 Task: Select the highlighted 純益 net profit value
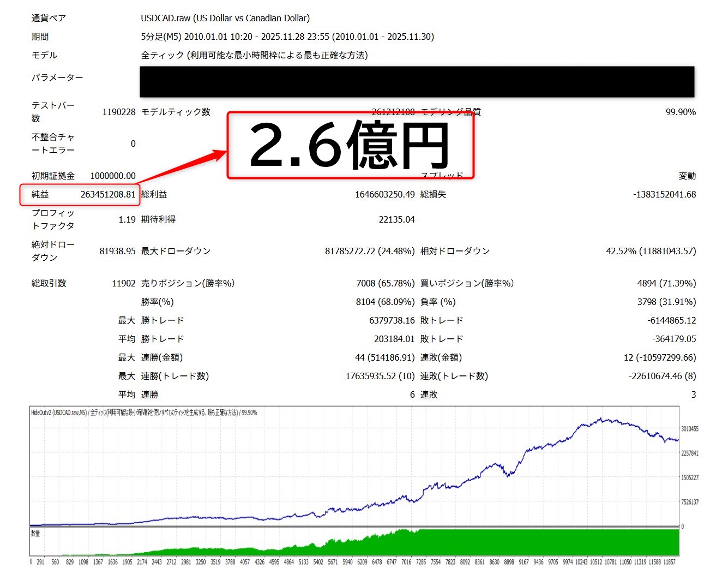107,195
